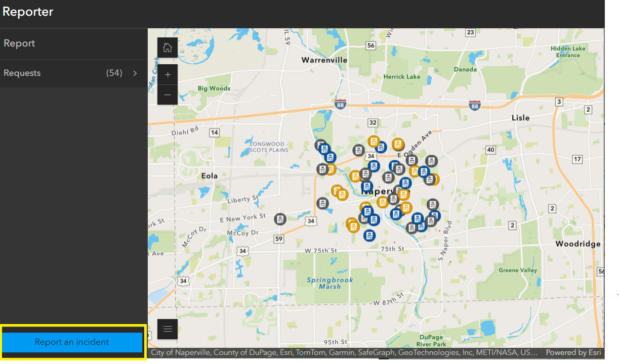Viewport: 619px width, 364px height.
Task: Open the hamburger menu below the map
Action: pyautogui.click(x=168, y=329)
